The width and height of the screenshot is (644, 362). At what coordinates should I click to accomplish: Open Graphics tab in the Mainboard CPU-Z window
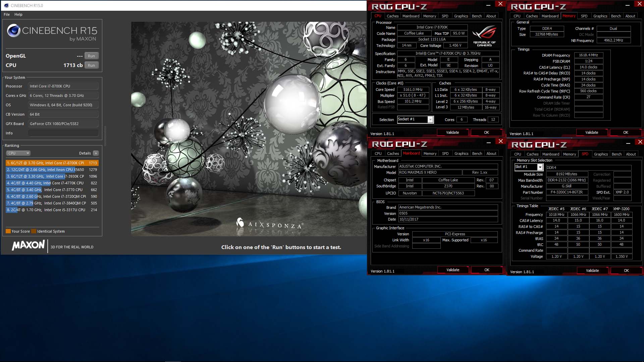coord(461,154)
